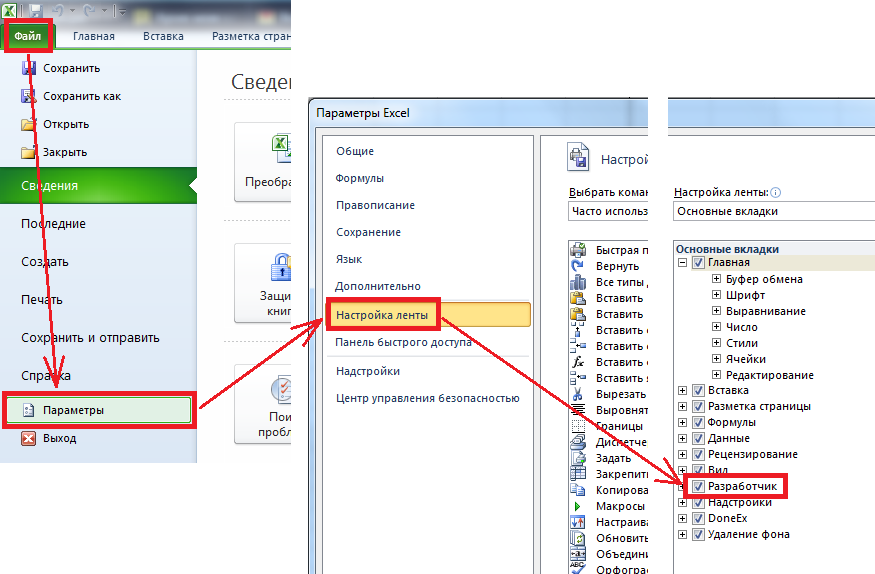Select the Обновить refresh icon
The height and width of the screenshot is (574, 875).
[578, 538]
